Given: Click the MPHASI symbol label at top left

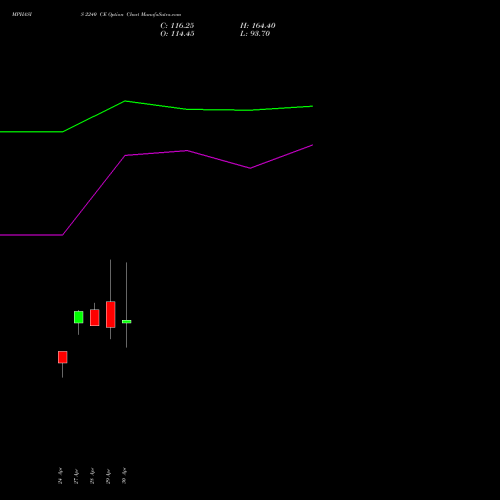Looking at the screenshot, I should 22,15.
